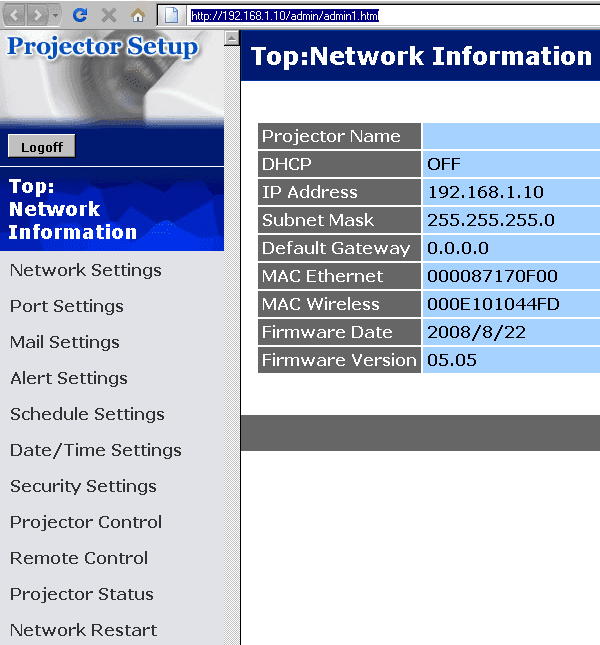Open the recent pages history dropdown arrow
Image resolution: width=600 pixels, height=645 pixels.
[x=55, y=15]
